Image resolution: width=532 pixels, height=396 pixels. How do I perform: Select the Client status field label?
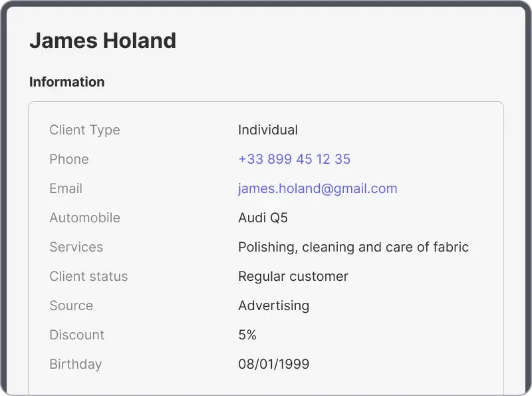tap(88, 276)
